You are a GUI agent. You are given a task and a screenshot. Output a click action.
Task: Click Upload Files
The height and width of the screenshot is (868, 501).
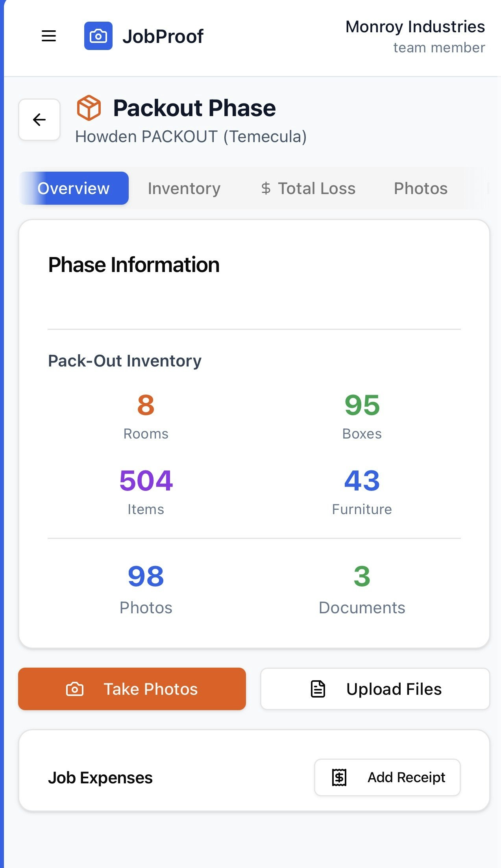(375, 688)
